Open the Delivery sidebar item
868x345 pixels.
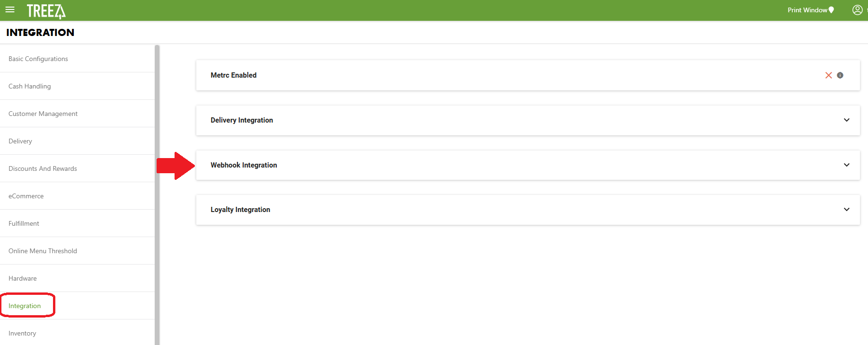tap(20, 141)
